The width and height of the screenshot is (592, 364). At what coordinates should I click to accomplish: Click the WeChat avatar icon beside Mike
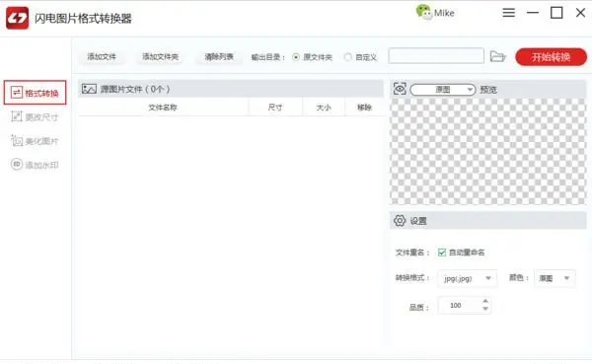(x=423, y=12)
